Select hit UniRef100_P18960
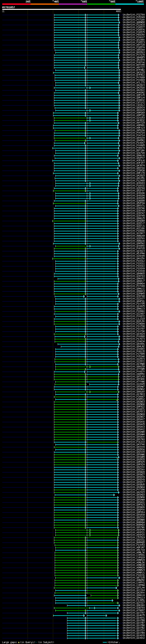Viewport: 146px width, 644px height. tap(133, 311)
